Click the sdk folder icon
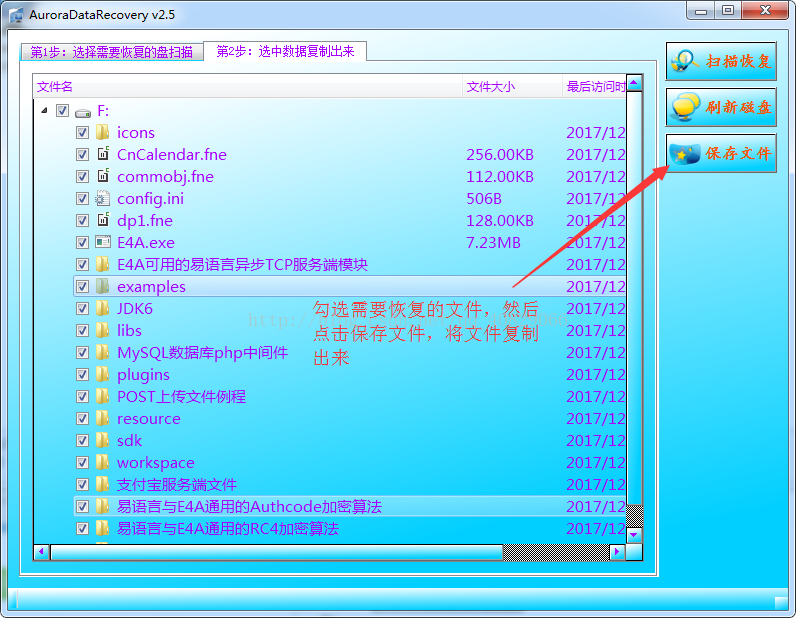Viewport: 796px width, 618px height. click(103, 440)
